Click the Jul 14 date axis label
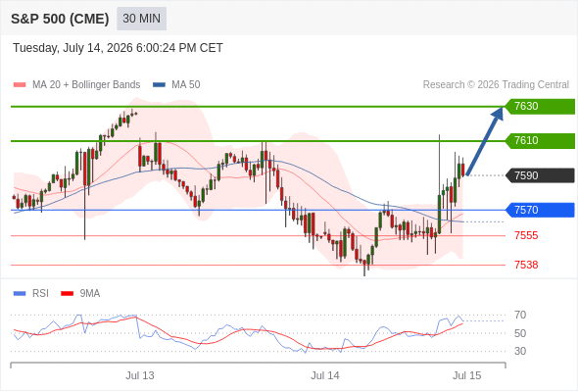 pos(324,375)
